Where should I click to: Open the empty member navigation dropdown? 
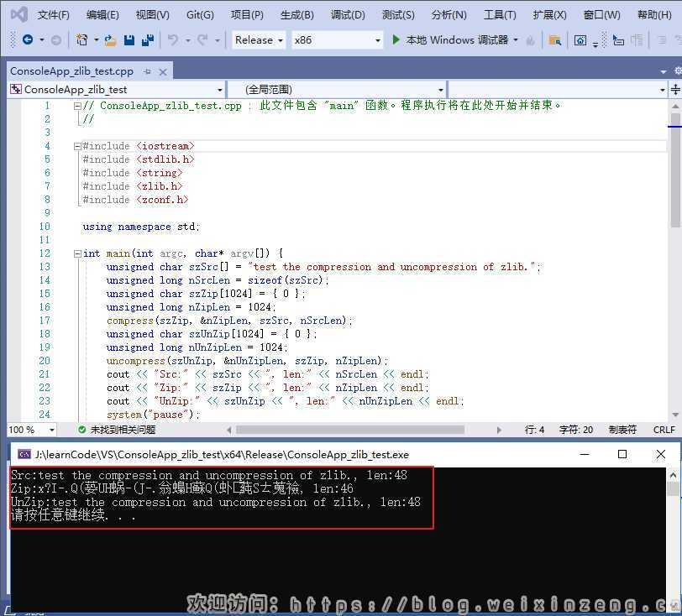pyautogui.click(x=558, y=90)
